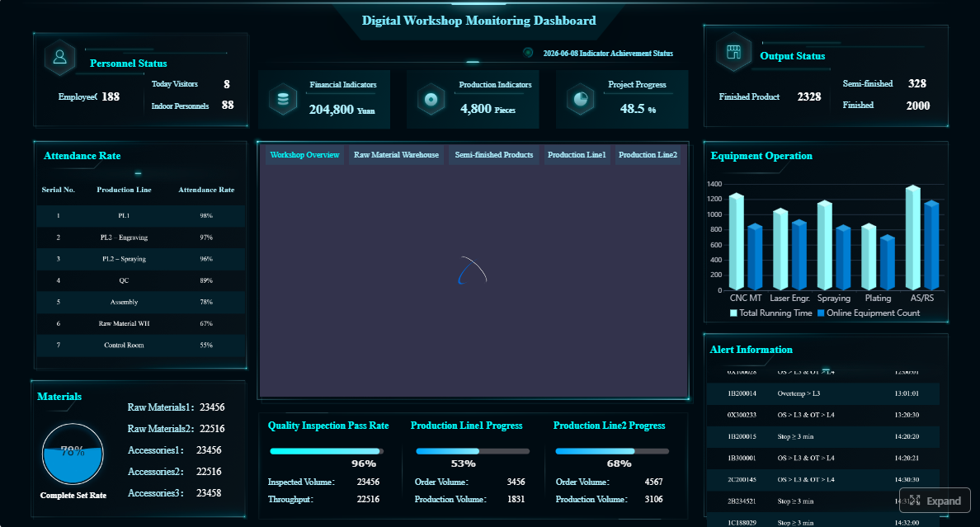Select alert row 0X300233
980x527 pixels.
823,415
